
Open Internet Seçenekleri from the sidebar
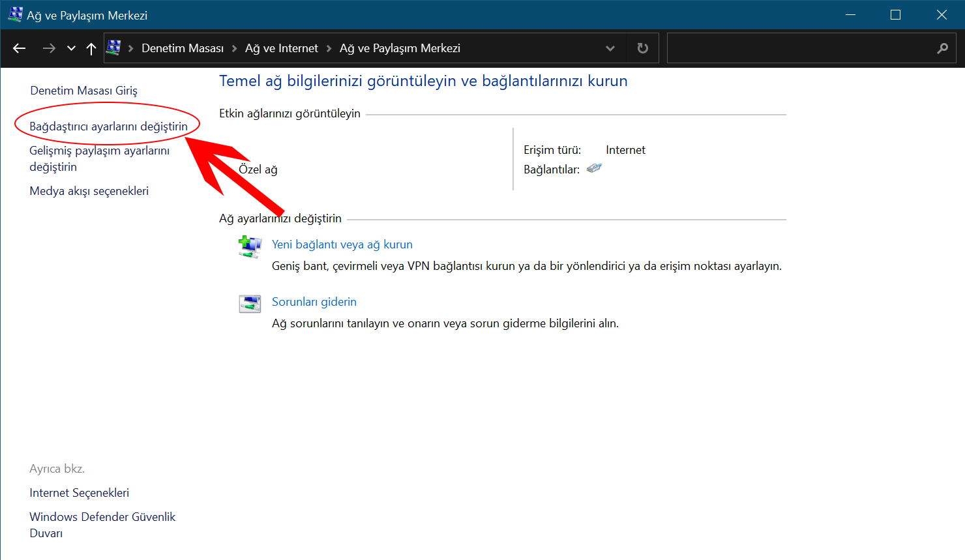click(x=79, y=493)
